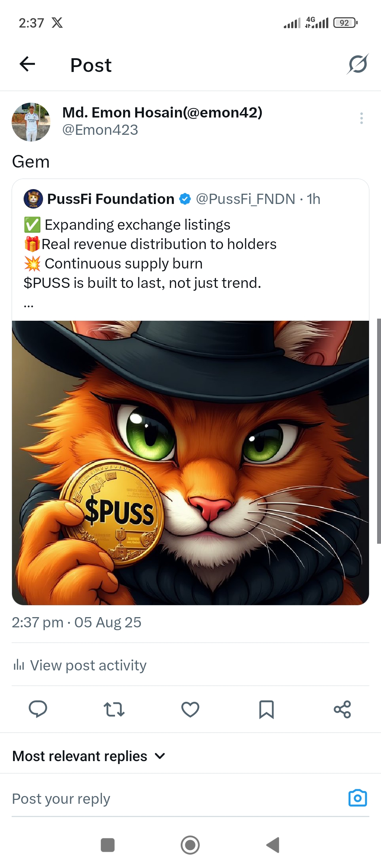Screen dimensions: 381x868
Task: Tap the PussFi Foundation avatar
Action: point(33,199)
